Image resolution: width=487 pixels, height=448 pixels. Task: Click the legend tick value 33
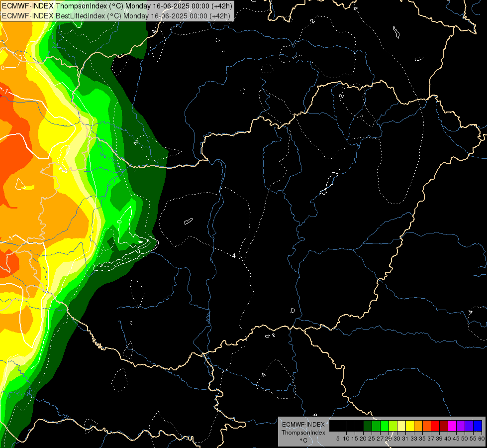point(414,439)
